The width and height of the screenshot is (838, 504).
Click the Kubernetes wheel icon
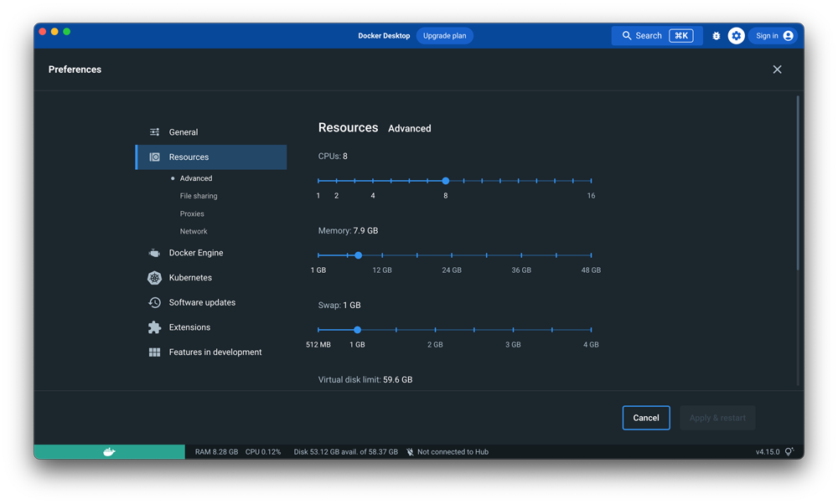pos(154,278)
